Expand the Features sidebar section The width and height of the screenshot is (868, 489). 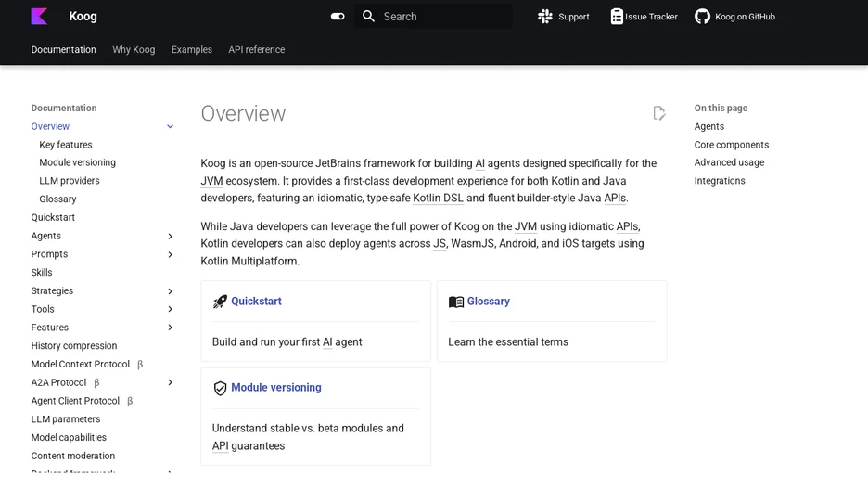pos(170,328)
